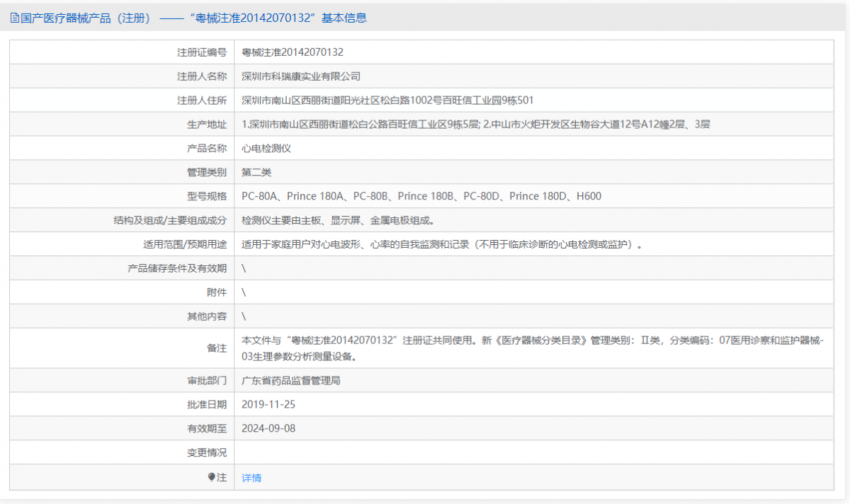This screenshot has width=850, height=504.
Task: Select the 注册证编号 row label
Action: pos(203,52)
